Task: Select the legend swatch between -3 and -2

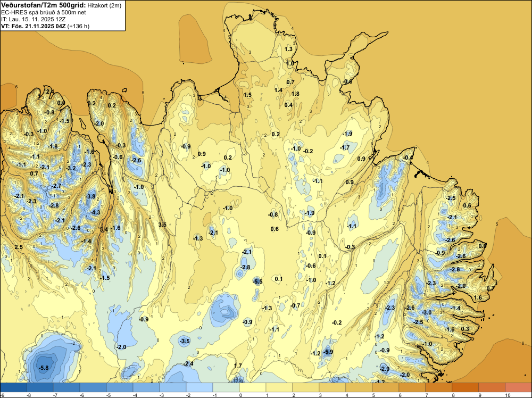Action: click(173, 387)
